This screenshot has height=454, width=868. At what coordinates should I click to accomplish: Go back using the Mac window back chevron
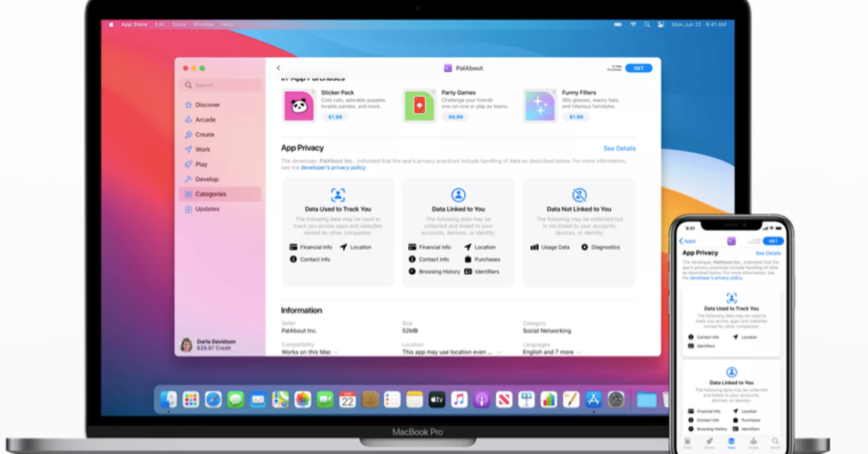(x=279, y=68)
